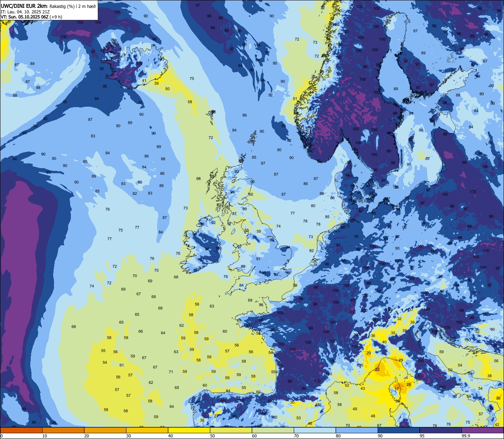Click the 60–70% light green legend swatch
The image size is (504, 439).
(273, 430)
